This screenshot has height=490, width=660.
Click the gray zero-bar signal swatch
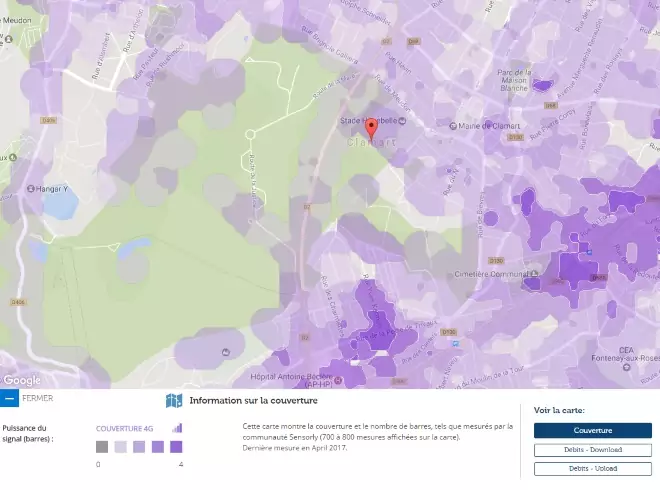[x=102, y=447]
